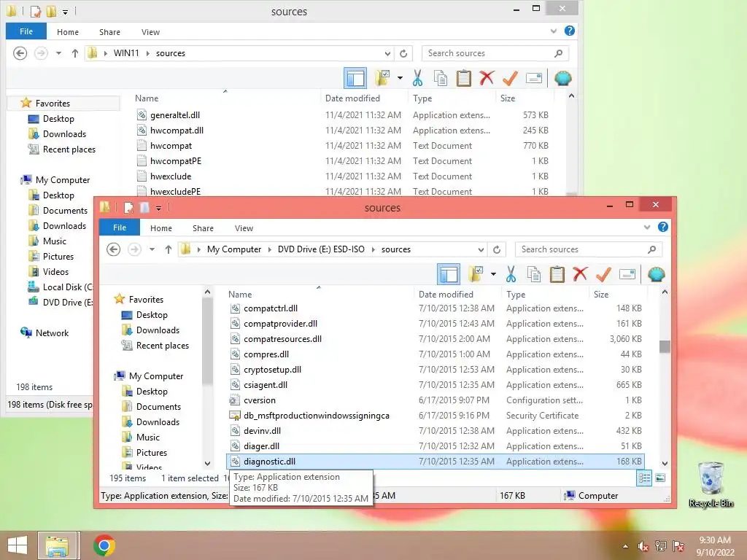This screenshot has width=747, height=560.
Task: Open Share tab in front sources window
Action: (203, 228)
